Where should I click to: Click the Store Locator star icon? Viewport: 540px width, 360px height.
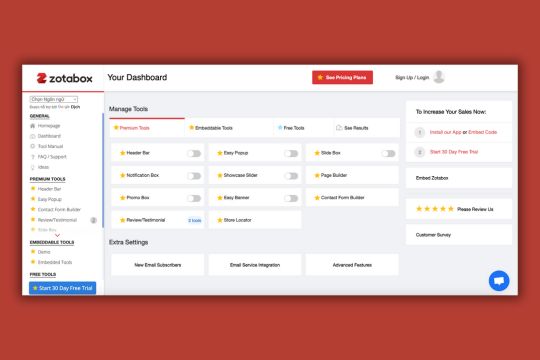[220, 220]
